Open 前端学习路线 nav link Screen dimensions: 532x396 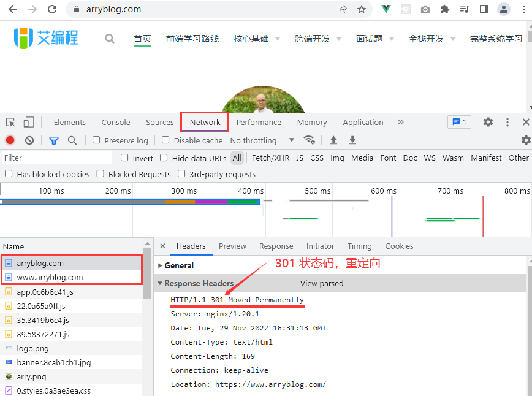point(192,39)
